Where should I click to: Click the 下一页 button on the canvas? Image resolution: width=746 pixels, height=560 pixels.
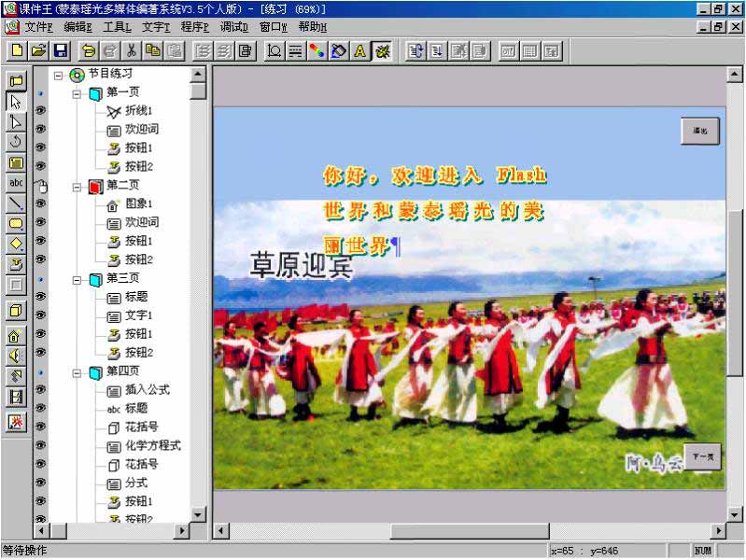tap(702, 456)
